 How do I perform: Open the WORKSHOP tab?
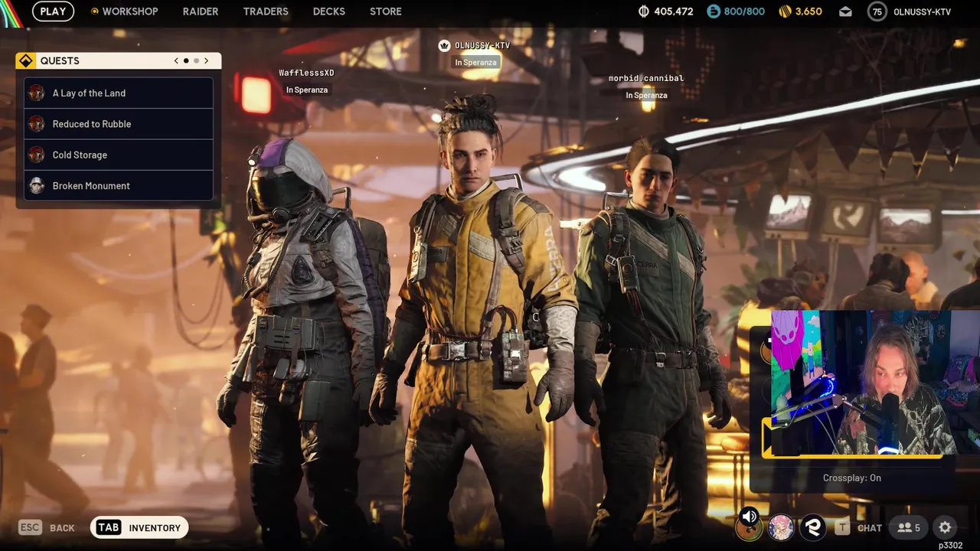(125, 11)
